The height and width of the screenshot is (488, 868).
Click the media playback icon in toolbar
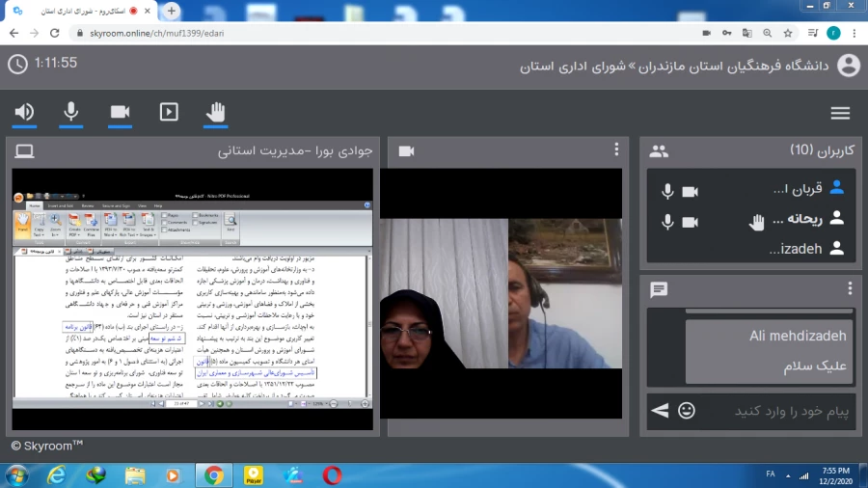pos(169,112)
